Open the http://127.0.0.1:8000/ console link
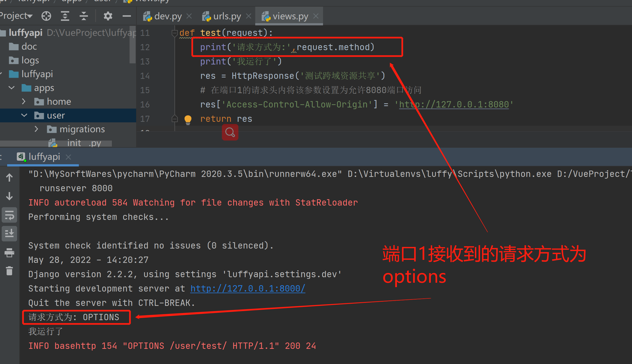This screenshot has height=364, width=632. coord(248,288)
